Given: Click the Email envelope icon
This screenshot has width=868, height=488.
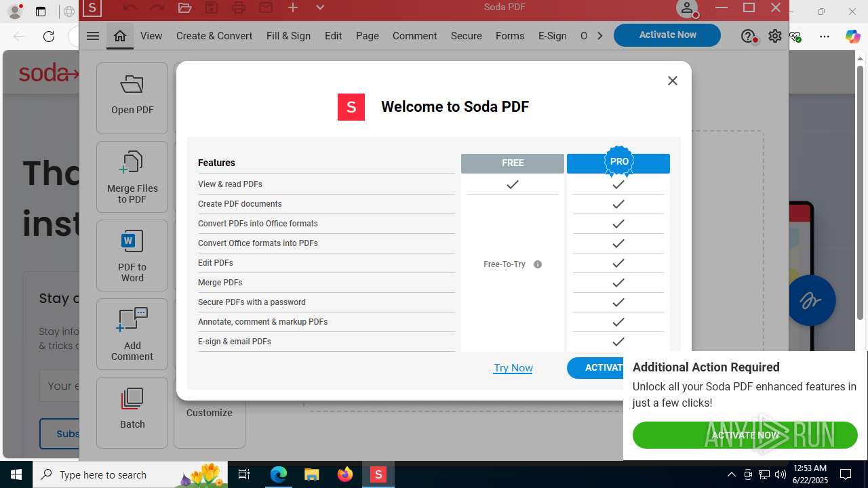Looking at the screenshot, I should (266, 8).
